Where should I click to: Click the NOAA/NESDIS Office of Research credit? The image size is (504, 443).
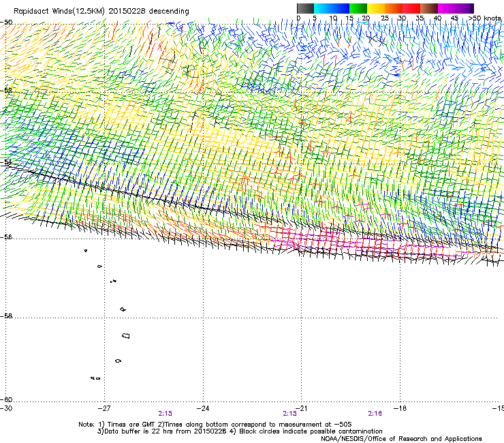tap(401, 439)
